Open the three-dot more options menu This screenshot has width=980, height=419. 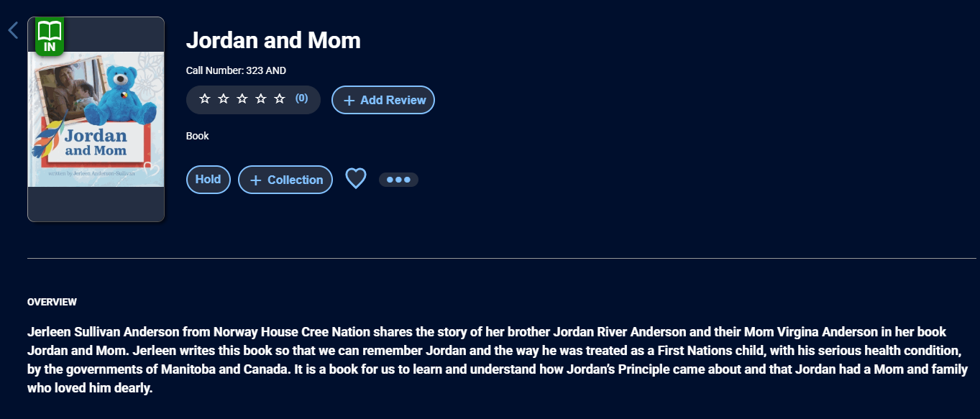pyautogui.click(x=398, y=180)
